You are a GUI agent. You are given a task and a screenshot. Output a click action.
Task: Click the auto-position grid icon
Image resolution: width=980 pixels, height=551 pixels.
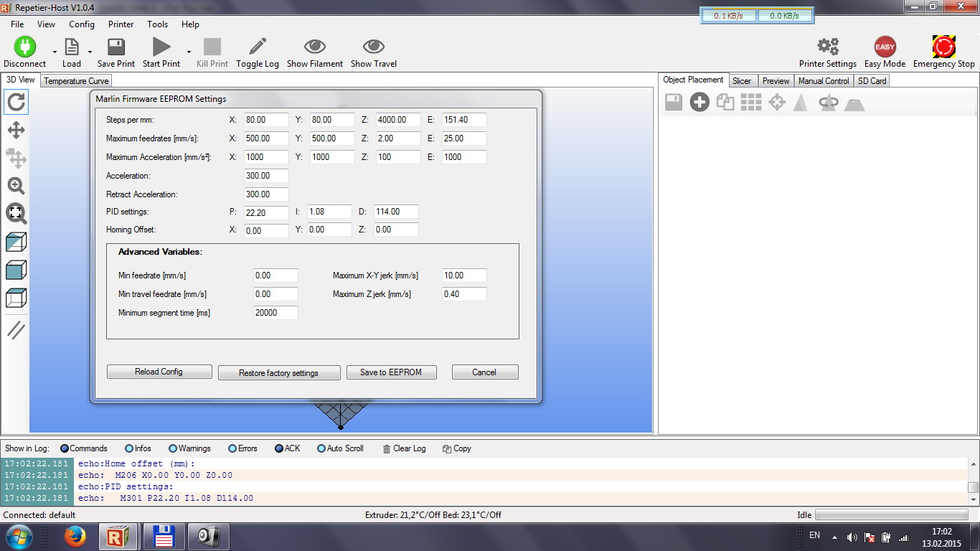click(x=751, y=103)
